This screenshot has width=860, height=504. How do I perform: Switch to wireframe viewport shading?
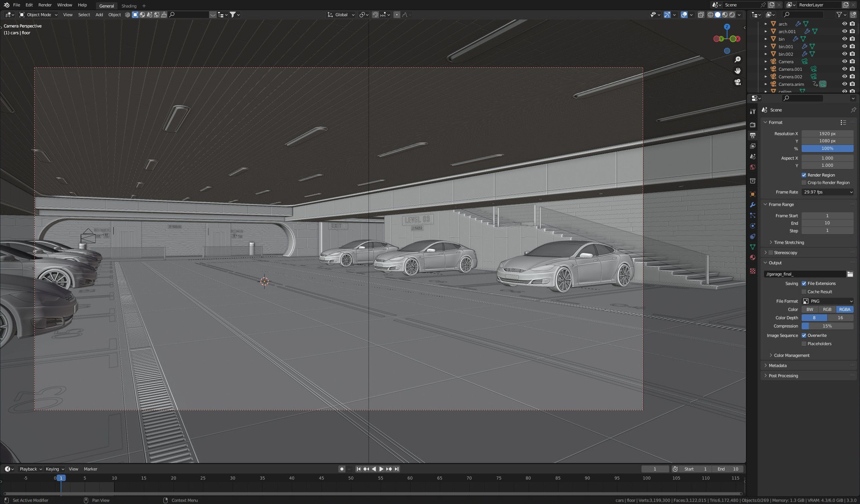[x=711, y=15]
